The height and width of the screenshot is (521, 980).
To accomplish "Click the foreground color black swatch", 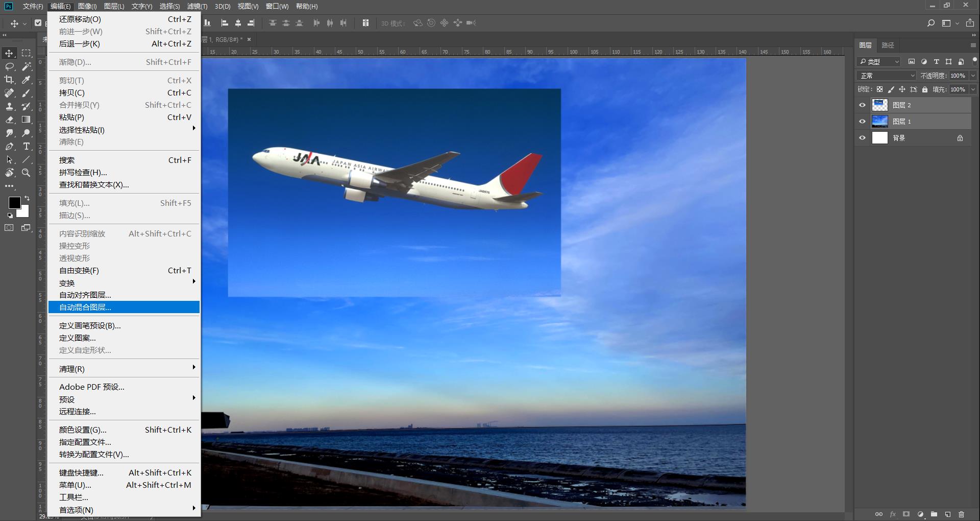I will tap(14, 203).
